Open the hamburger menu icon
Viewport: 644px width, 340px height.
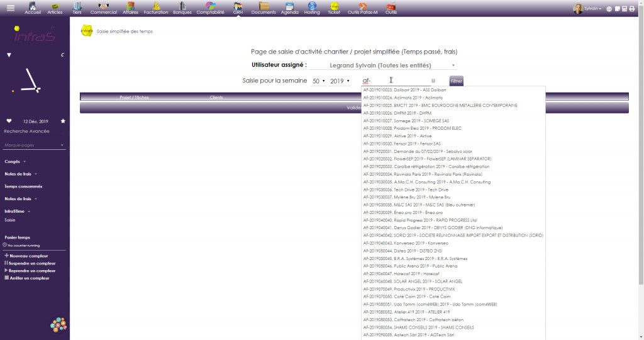11,8
